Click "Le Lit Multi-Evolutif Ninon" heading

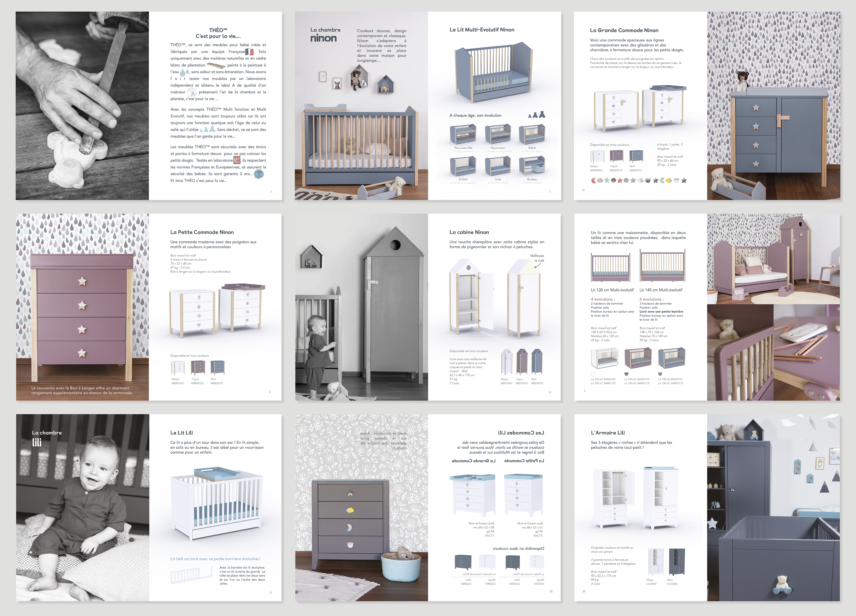pyautogui.click(x=482, y=29)
